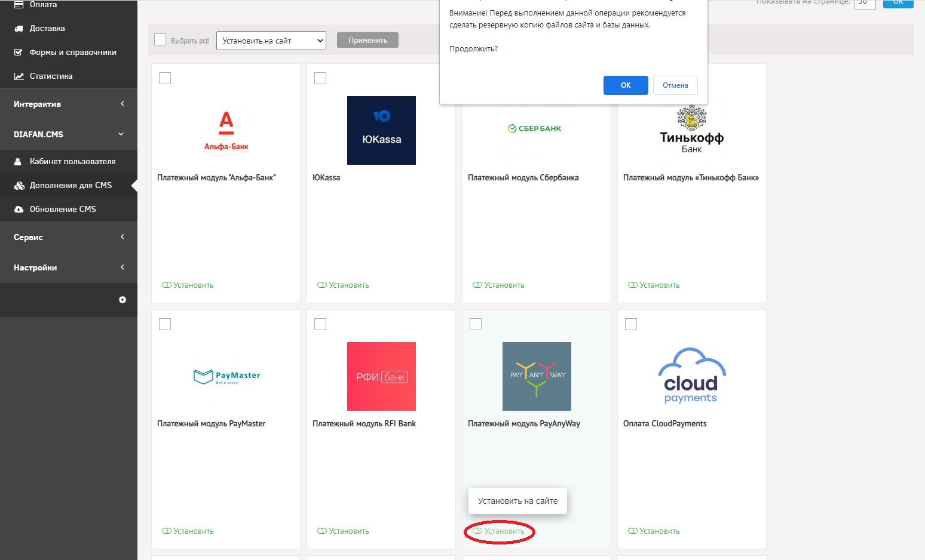Install the Альфа-Банк payment module

(193, 285)
